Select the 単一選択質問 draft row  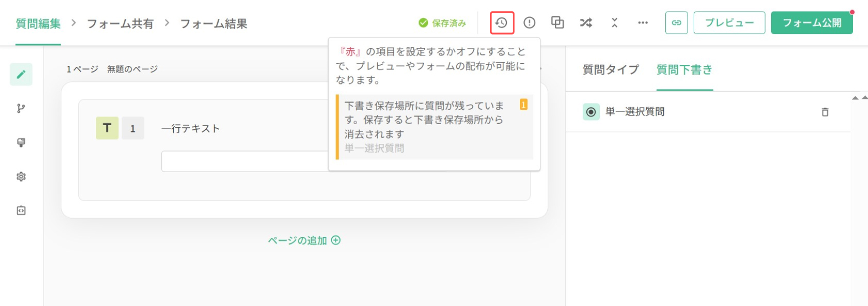[708, 112]
